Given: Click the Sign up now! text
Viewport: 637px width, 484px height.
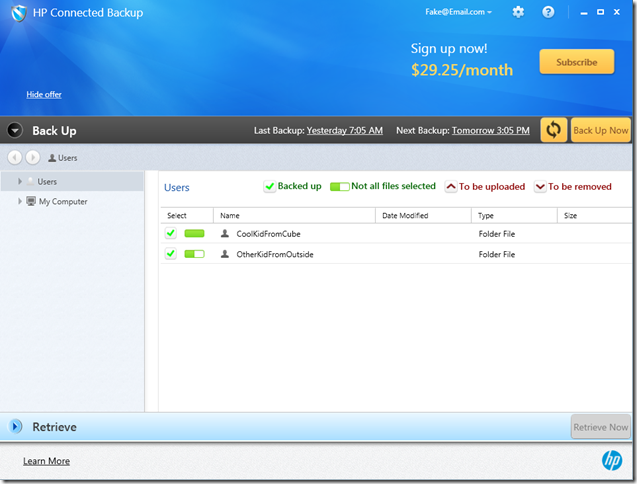Looking at the screenshot, I should 449,48.
